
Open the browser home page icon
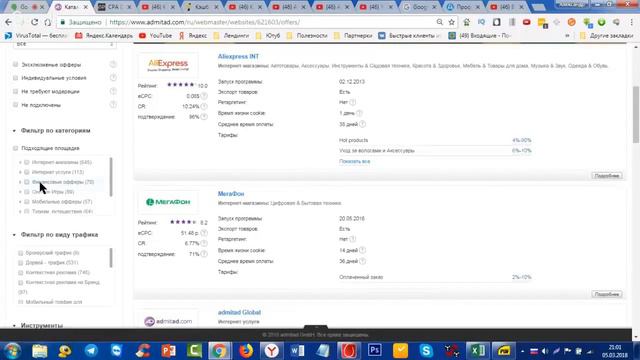tap(48, 22)
